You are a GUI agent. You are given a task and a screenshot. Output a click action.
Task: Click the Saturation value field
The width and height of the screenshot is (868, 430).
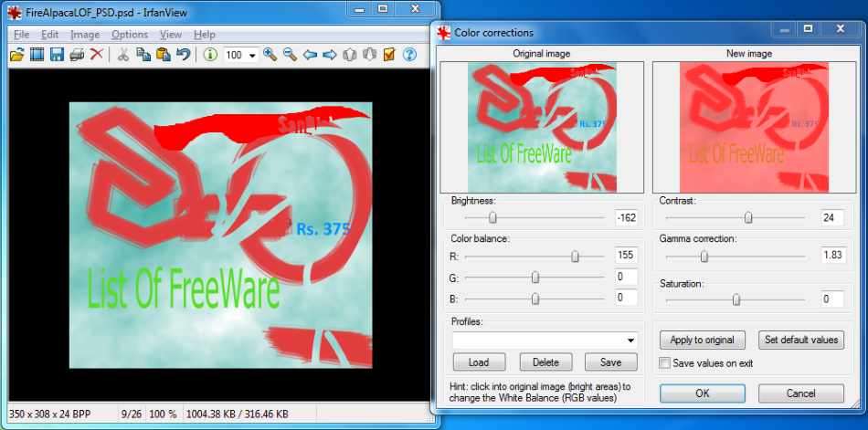832,299
